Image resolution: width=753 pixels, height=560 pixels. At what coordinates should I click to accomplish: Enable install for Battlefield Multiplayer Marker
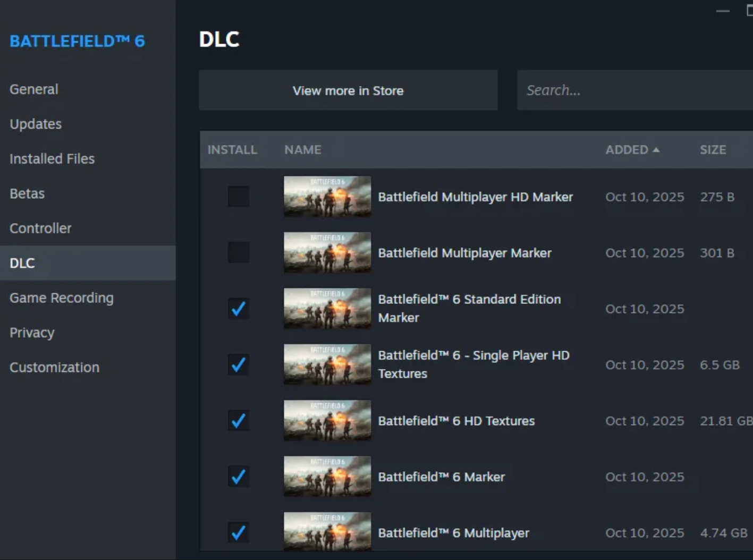(238, 252)
